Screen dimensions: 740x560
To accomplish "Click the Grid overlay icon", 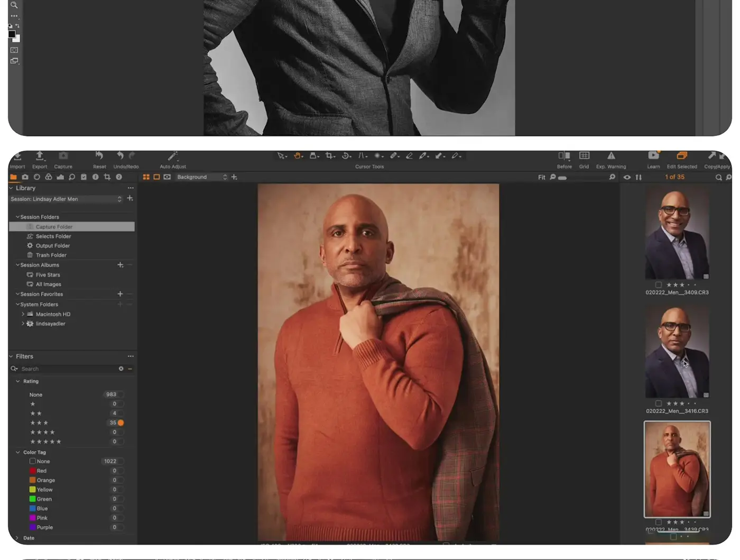I will click(584, 155).
